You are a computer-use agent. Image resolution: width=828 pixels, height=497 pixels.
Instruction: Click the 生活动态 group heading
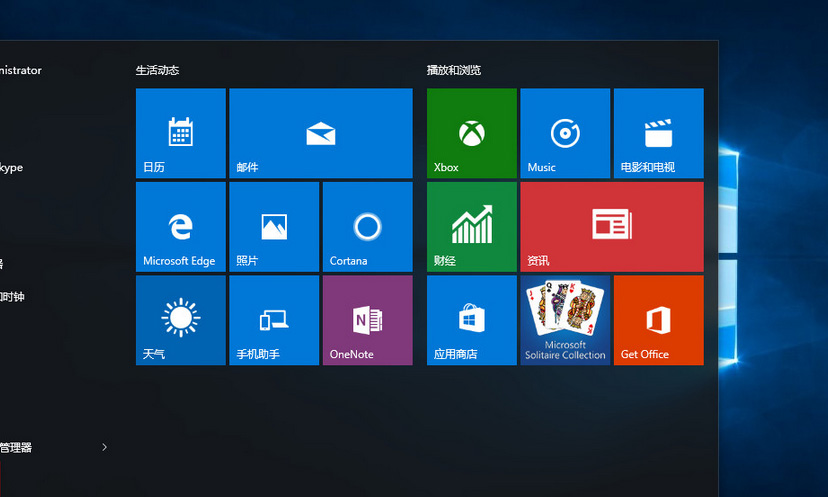(157, 70)
